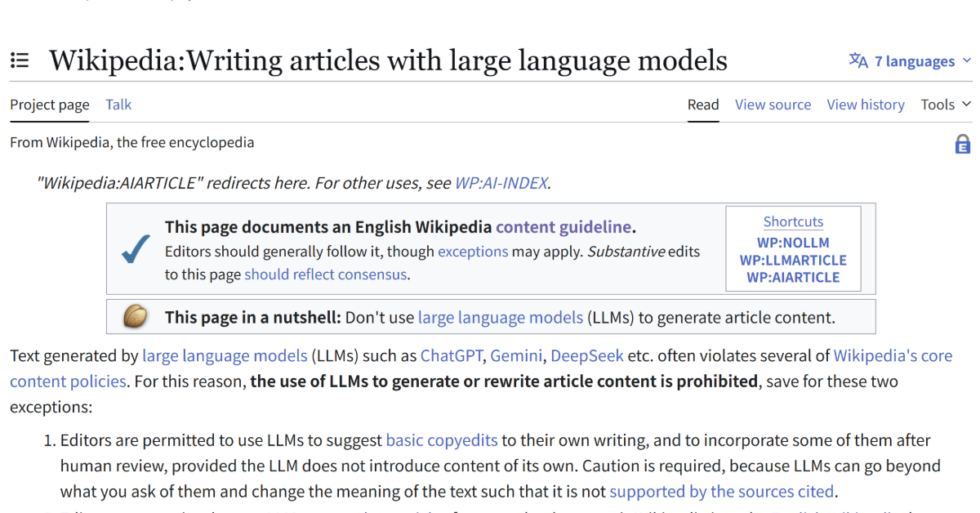Open the DeepSeek link
The image size is (980, 513).
coord(586,355)
